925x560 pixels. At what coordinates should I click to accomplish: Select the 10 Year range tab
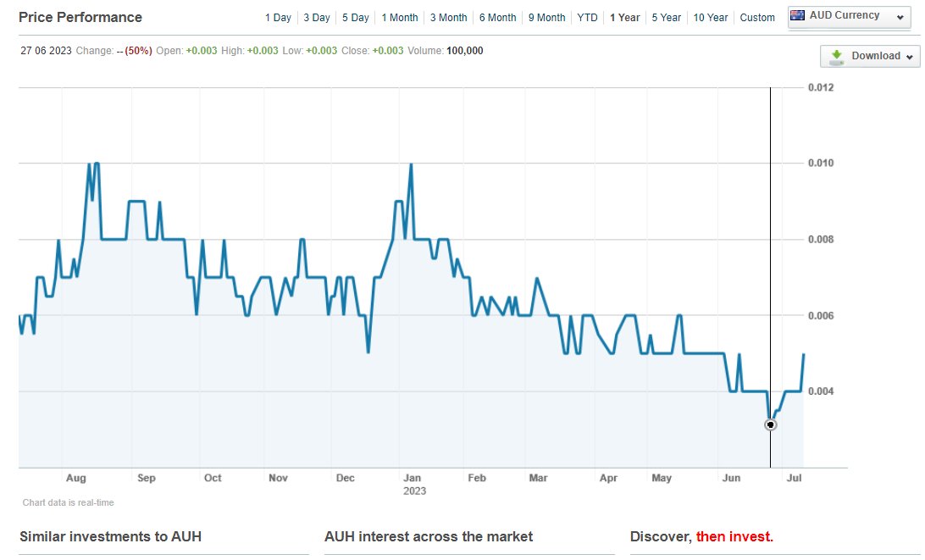coord(710,18)
